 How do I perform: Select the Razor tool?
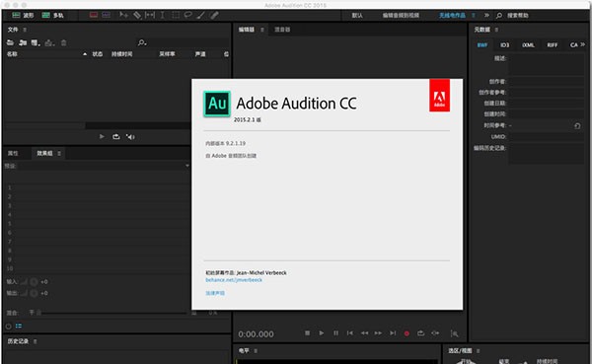tap(137, 15)
